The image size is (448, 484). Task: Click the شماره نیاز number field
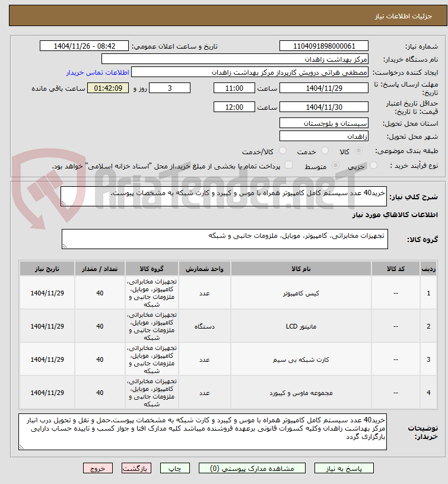[x=323, y=46]
